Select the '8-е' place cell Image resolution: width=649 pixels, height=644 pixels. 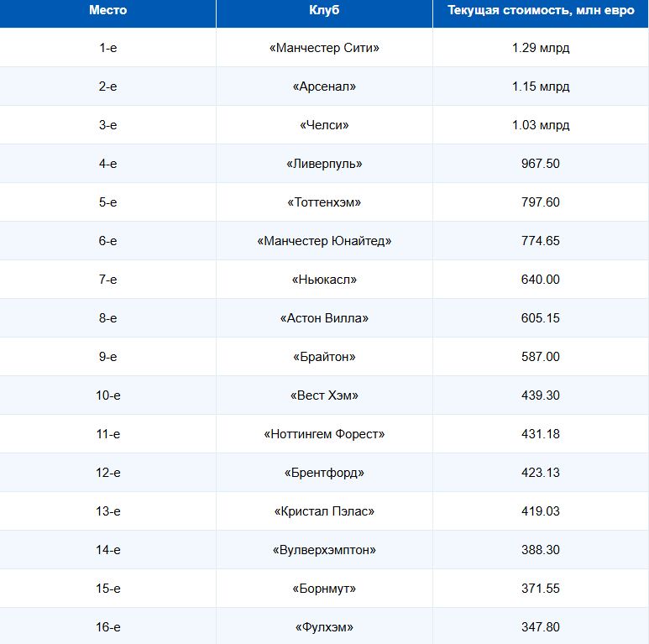(107, 318)
